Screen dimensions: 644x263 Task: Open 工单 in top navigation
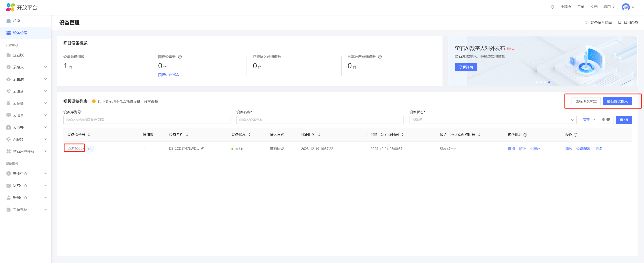pos(581,7)
